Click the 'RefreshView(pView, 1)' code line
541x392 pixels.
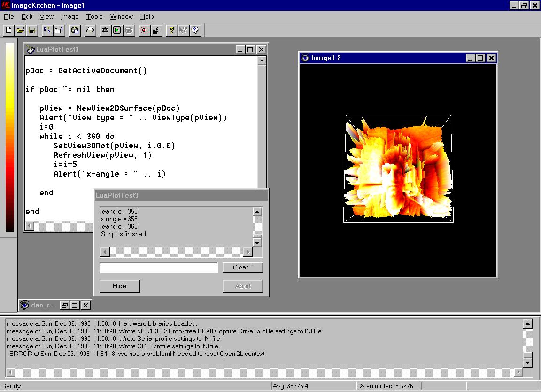coord(102,155)
